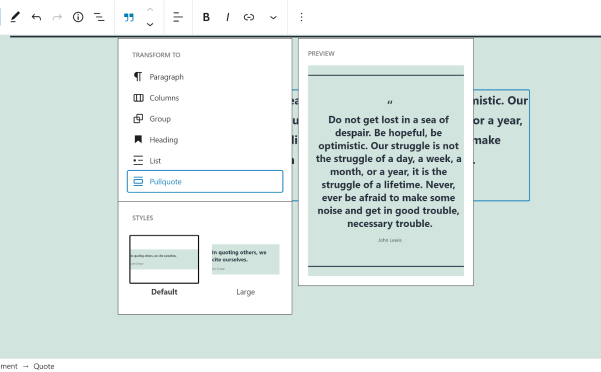
Task: Click the Redo arrow
Action: click(x=57, y=17)
